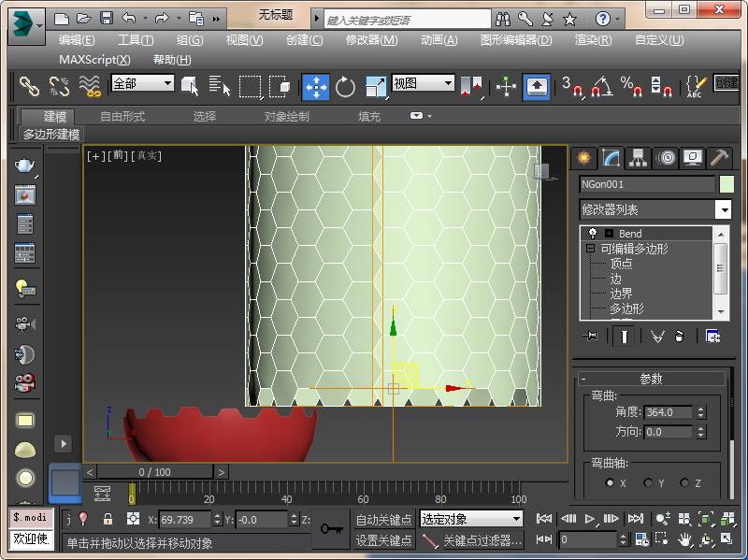
Task: Click the Angle Snap toggle icon
Action: pos(601,86)
